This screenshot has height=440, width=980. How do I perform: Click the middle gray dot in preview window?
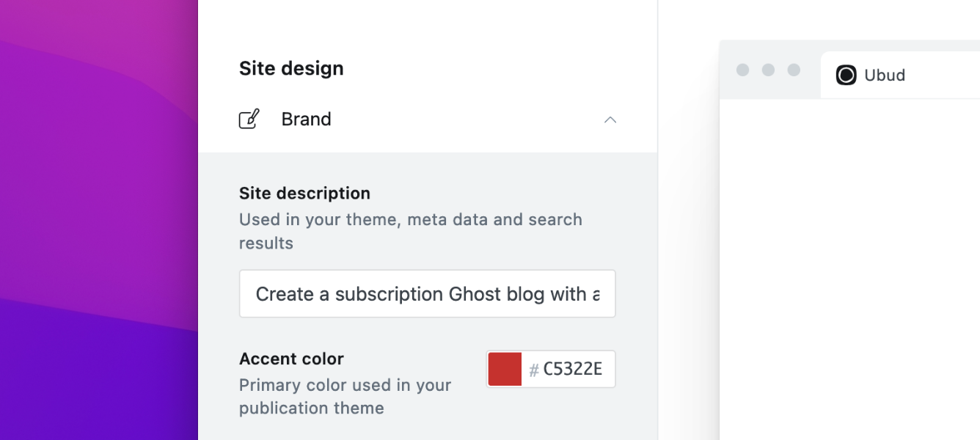[x=768, y=70]
